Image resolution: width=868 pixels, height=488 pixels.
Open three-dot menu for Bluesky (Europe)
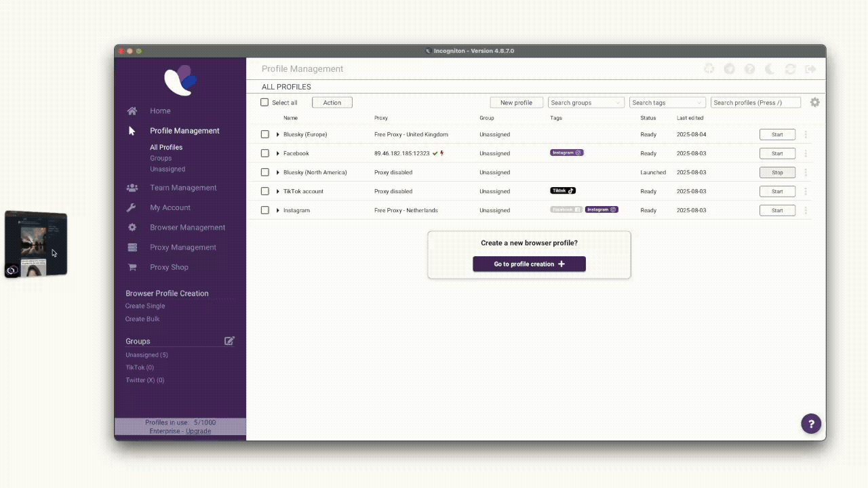point(806,134)
